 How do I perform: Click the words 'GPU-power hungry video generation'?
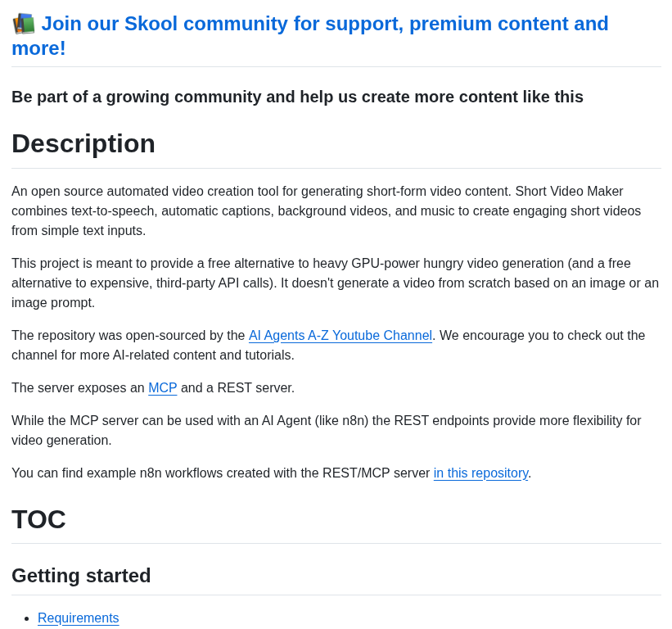(458, 263)
